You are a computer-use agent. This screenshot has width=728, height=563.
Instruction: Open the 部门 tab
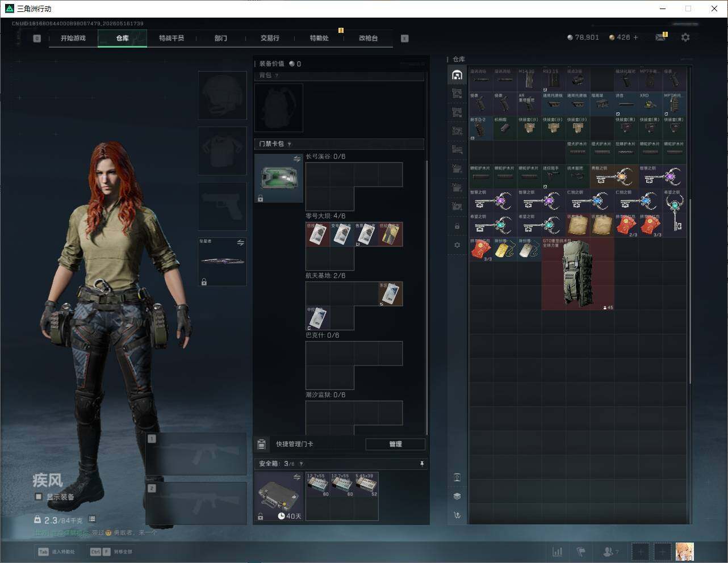tap(221, 38)
